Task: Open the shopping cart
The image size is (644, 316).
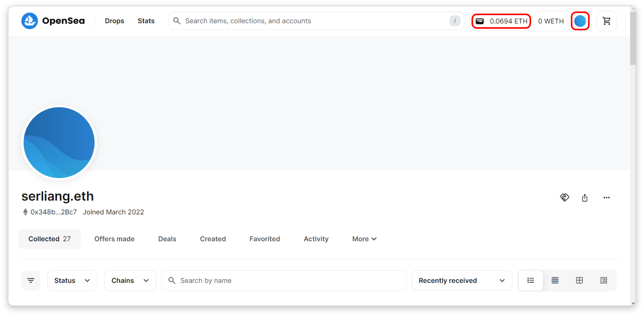Action: tap(606, 21)
